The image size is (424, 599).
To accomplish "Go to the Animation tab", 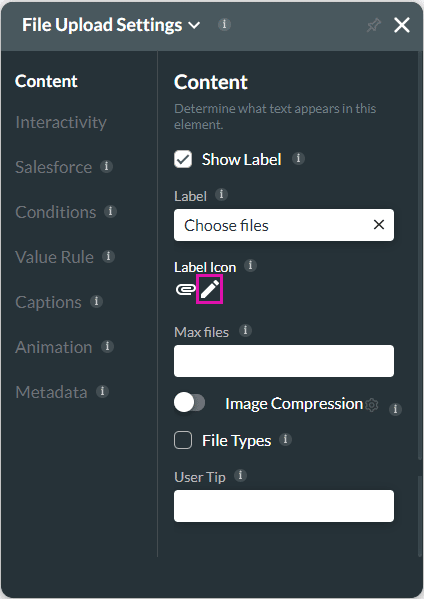I will tap(53, 347).
